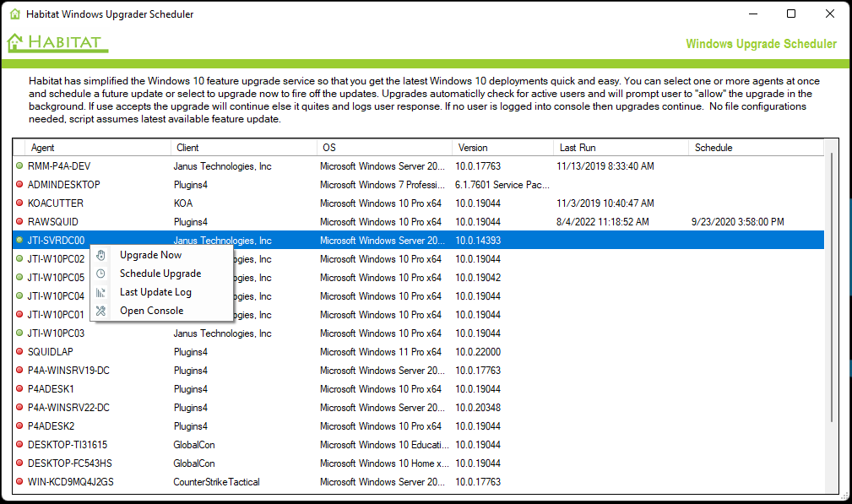Click the chart icon beside Last Update Log
This screenshot has width=852, height=504.
click(101, 291)
